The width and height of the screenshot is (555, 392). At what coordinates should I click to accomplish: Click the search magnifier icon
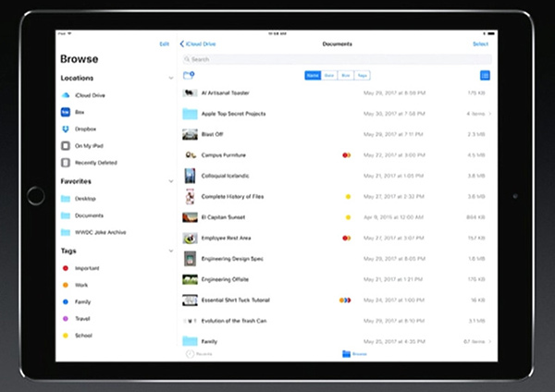click(187, 59)
